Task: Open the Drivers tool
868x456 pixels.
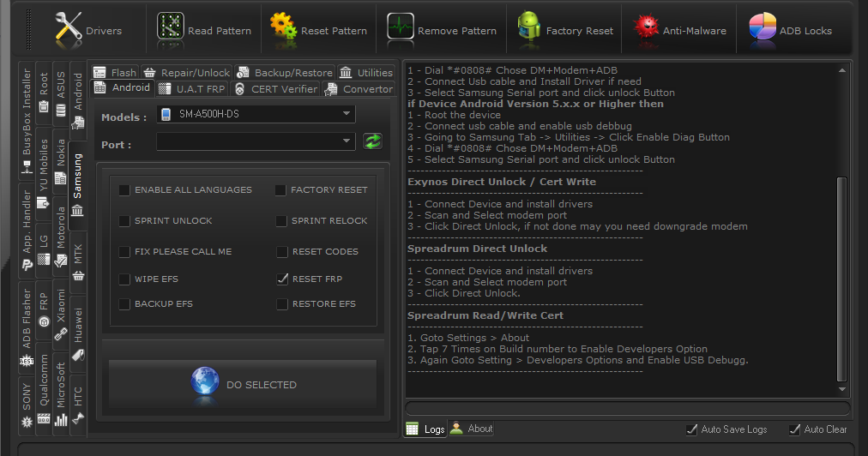Action: click(x=88, y=31)
